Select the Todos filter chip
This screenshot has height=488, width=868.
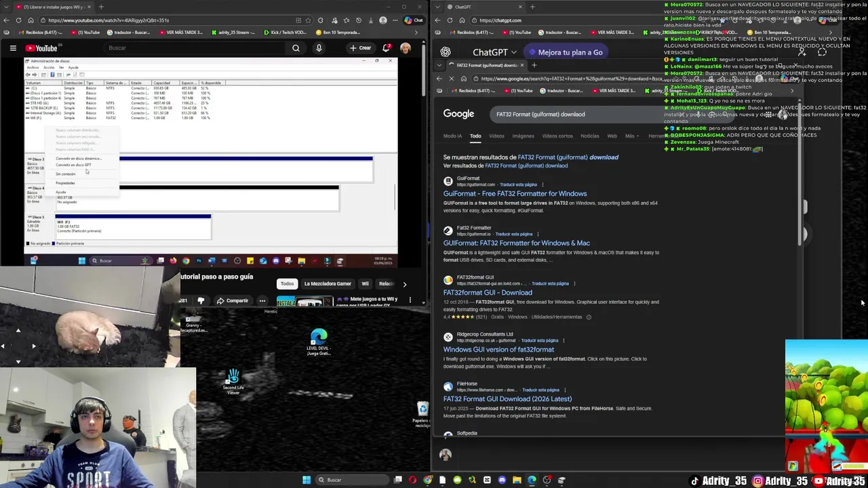point(288,284)
